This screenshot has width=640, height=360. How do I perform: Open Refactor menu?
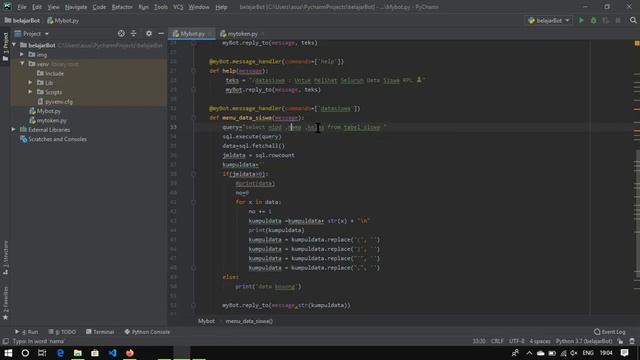[x=122, y=7]
